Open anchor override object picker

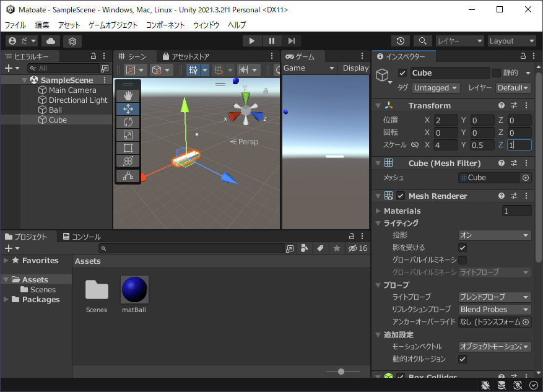tap(526, 322)
